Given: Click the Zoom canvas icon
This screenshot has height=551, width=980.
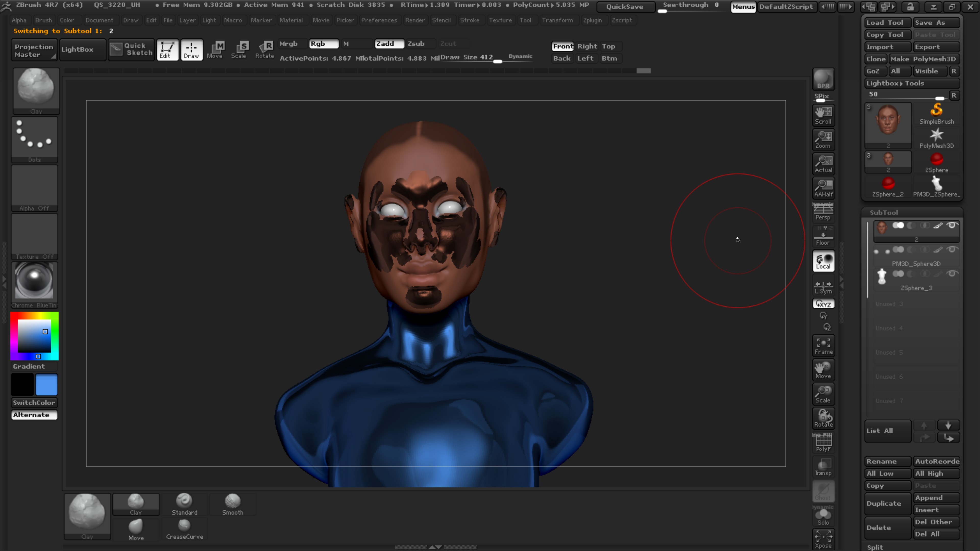Looking at the screenshot, I should 823,140.
